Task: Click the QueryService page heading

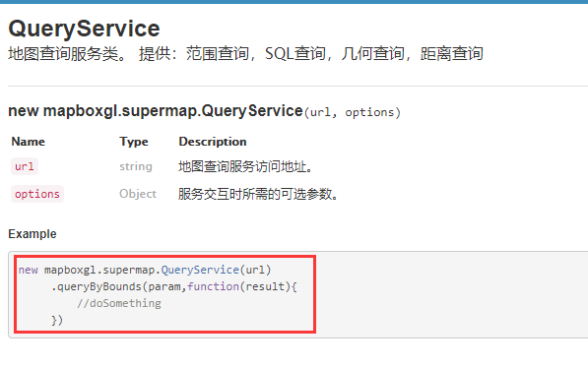Action: coord(84,29)
